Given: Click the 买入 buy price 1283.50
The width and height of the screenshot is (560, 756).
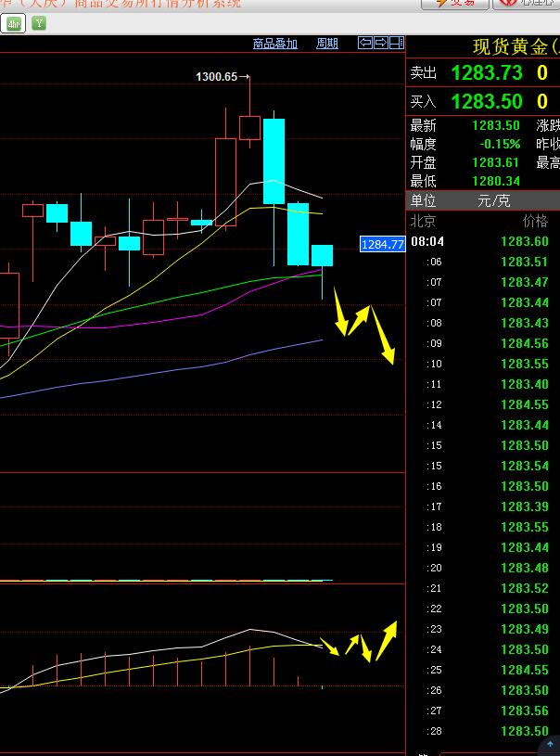Looking at the screenshot, I should pos(486,101).
